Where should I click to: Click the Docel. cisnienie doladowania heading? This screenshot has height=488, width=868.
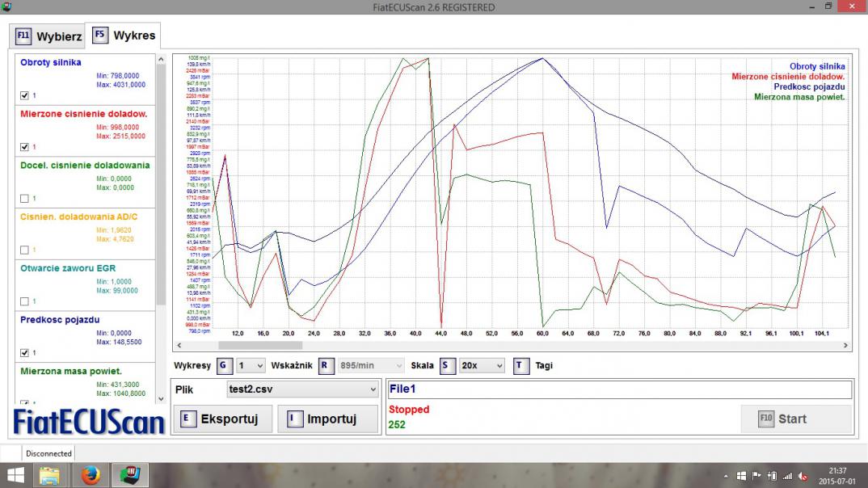coord(85,166)
